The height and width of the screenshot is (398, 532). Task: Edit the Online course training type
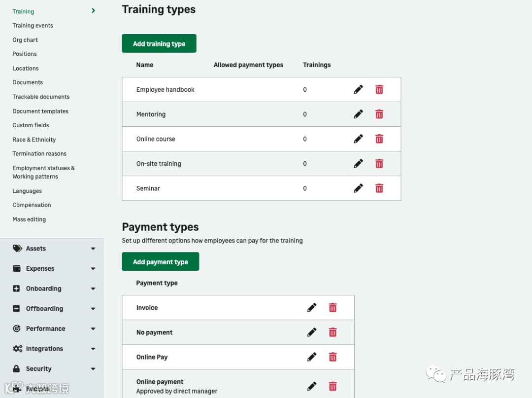(x=358, y=139)
